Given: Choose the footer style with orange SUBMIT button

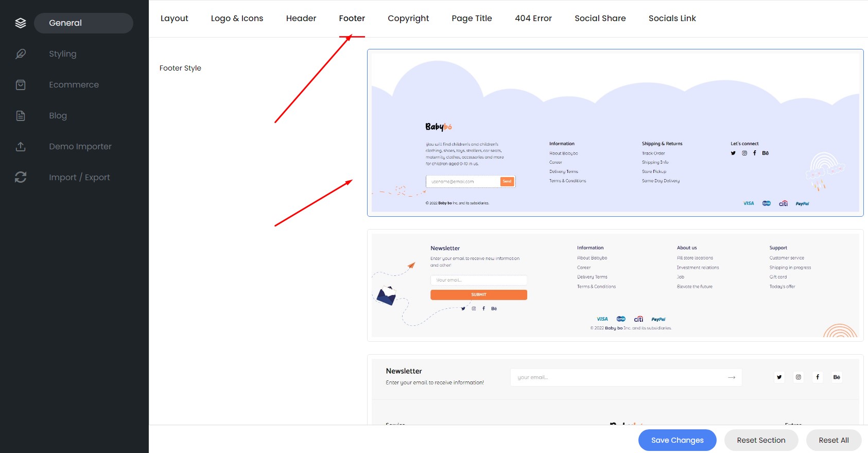Looking at the screenshot, I should pos(615,286).
